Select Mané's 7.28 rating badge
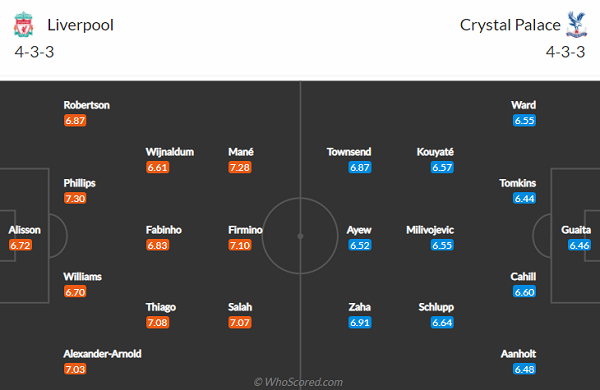The image size is (600, 390). [x=240, y=167]
